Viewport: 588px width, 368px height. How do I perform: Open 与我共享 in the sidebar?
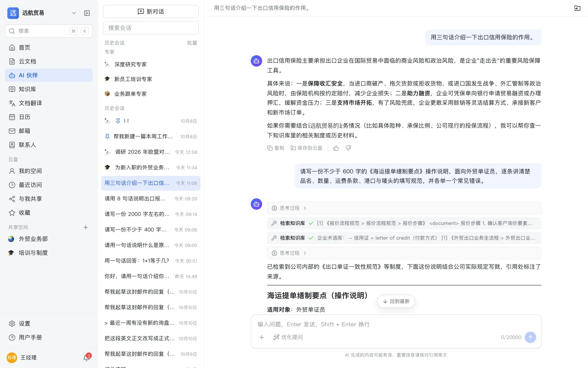click(x=49, y=199)
